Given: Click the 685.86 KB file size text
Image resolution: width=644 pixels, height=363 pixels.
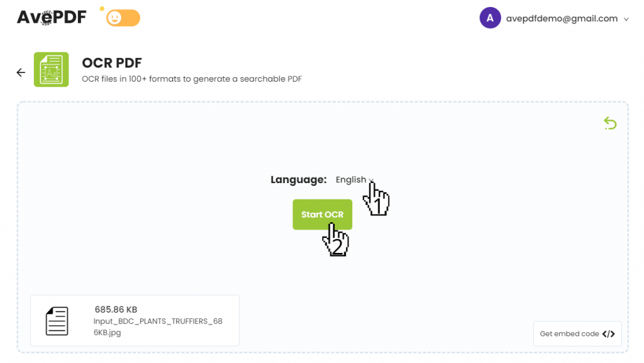Looking at the screenshot, I should tap(116, 310).
